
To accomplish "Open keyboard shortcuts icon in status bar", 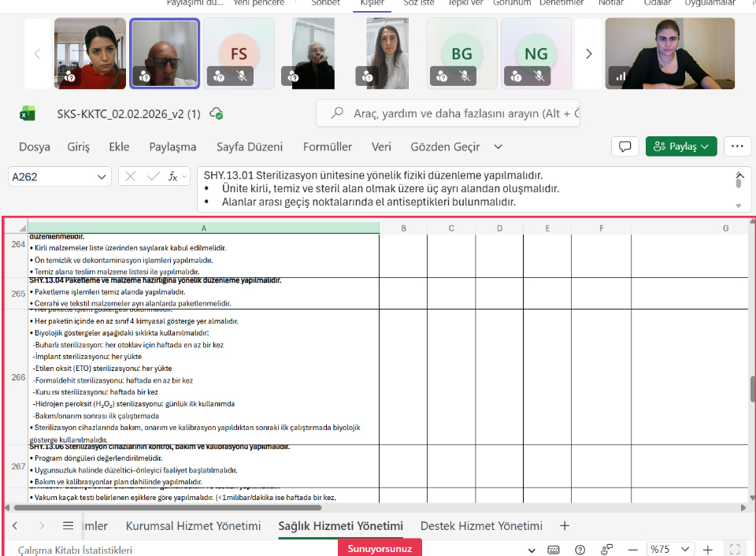I will pos(554,550).
